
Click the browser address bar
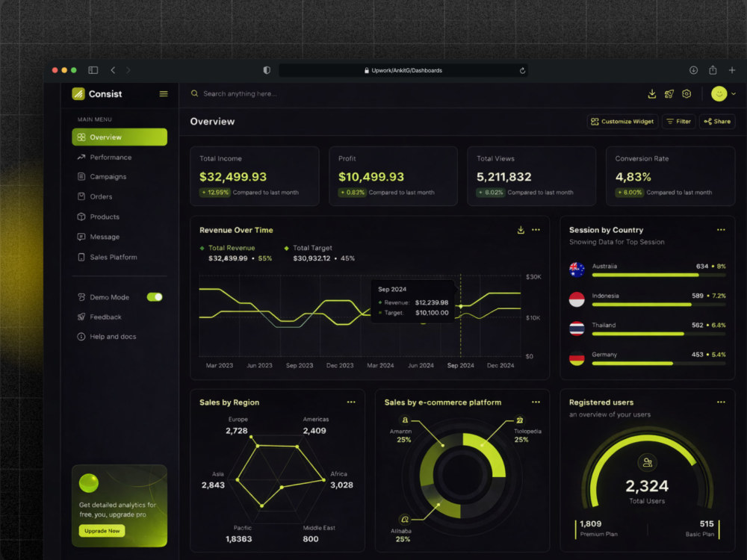point(403,70)
